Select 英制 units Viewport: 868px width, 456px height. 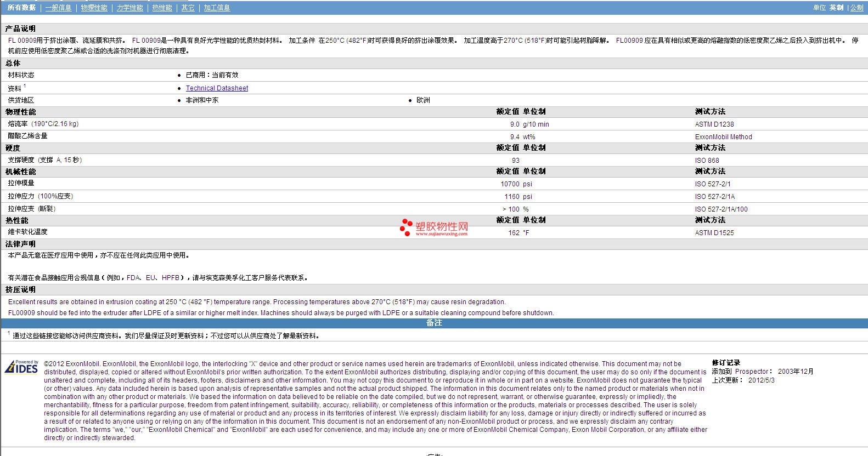836,8
